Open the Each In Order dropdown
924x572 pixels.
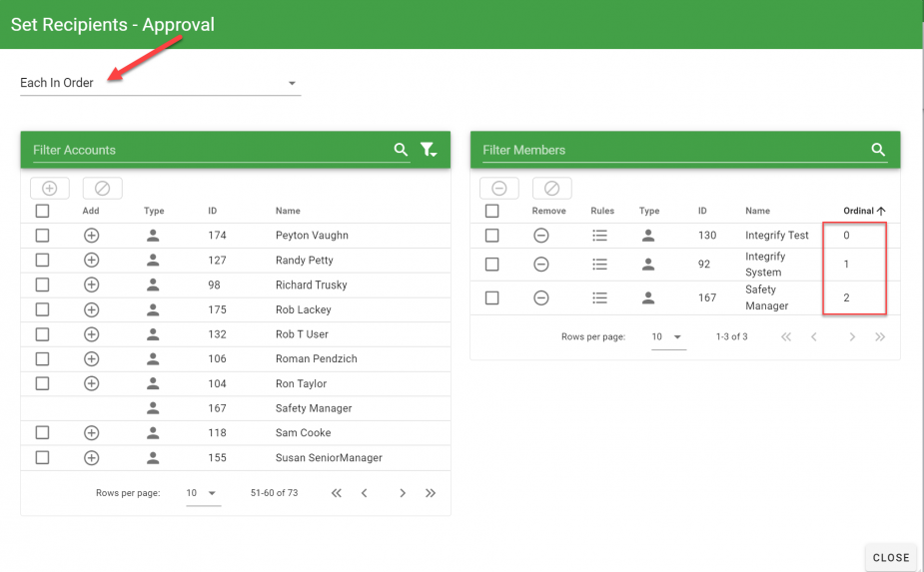coord(160,83)
